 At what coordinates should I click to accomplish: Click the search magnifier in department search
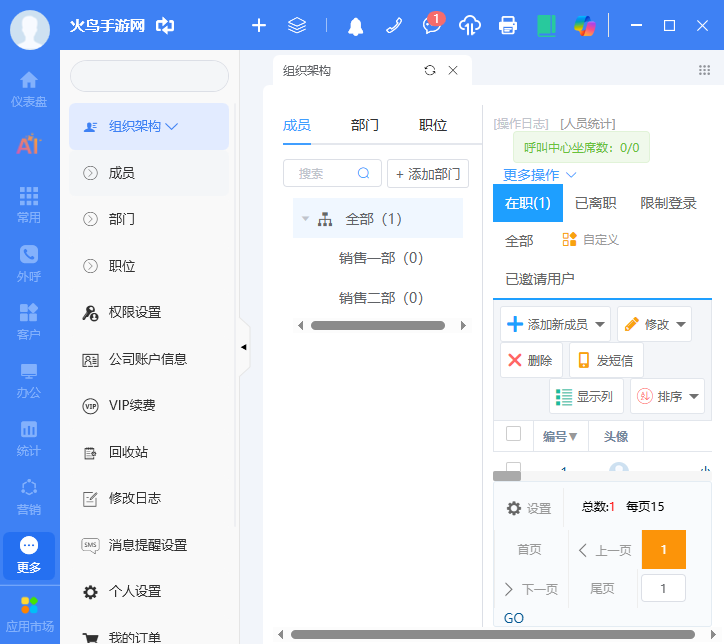[364, 173]
